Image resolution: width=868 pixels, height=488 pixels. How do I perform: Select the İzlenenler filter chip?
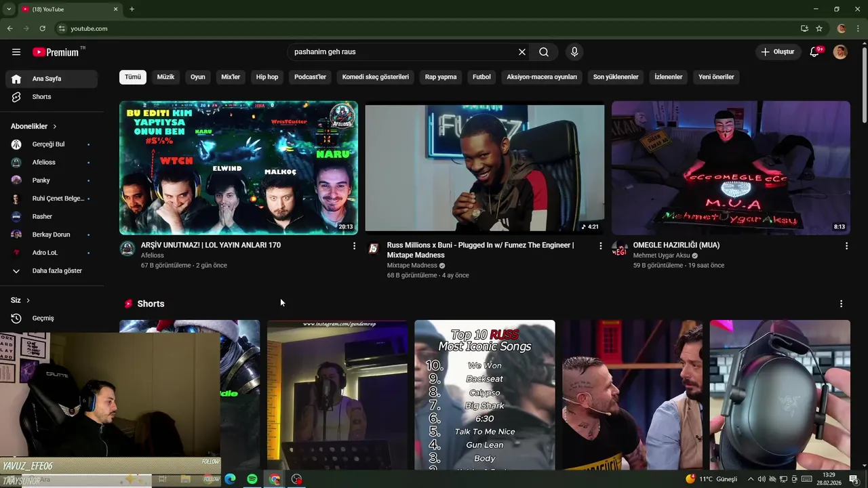pos(669,77)
